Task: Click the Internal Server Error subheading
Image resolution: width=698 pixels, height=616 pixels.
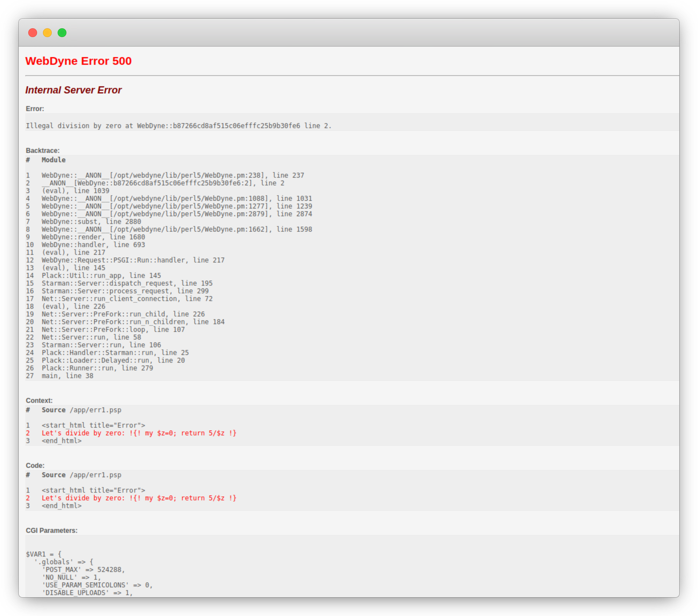Action: point(73,90)
